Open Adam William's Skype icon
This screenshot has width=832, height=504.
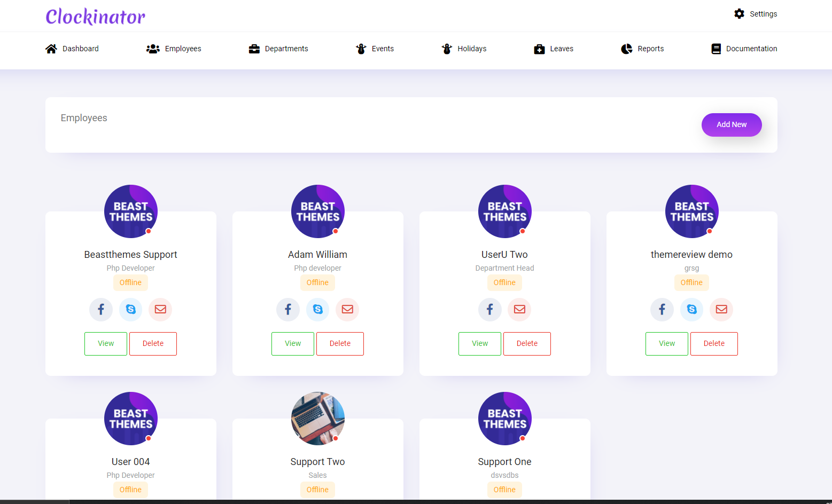pos(318,309)
